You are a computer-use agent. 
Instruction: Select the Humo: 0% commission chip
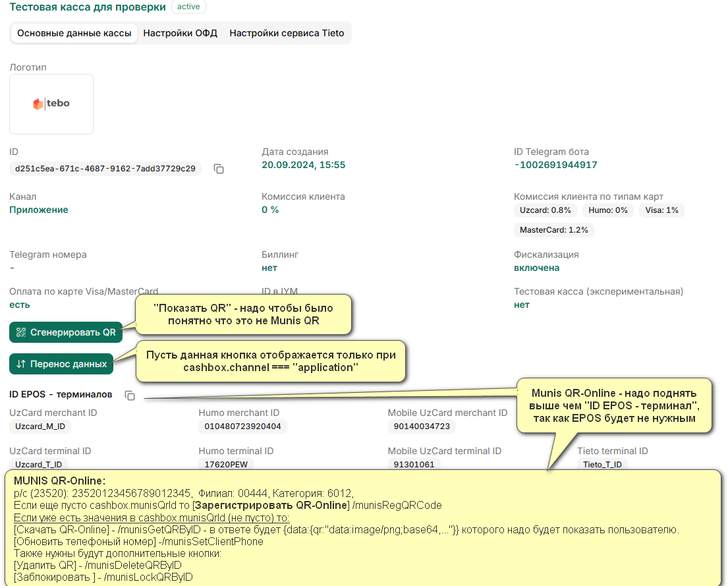tap(607, 210)
